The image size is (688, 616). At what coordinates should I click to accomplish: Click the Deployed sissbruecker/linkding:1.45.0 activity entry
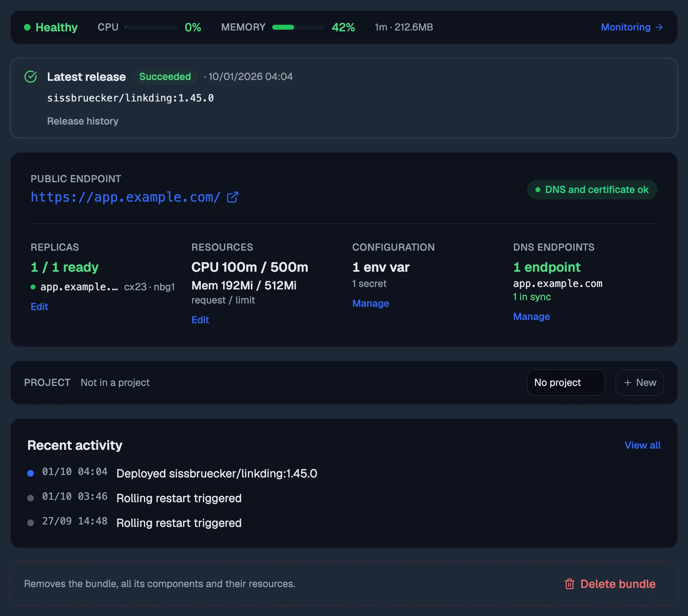pos(172,473)
